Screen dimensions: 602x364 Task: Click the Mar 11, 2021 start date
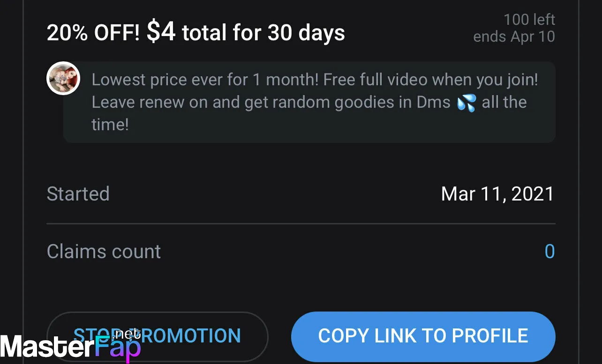(x=497, y=194)
